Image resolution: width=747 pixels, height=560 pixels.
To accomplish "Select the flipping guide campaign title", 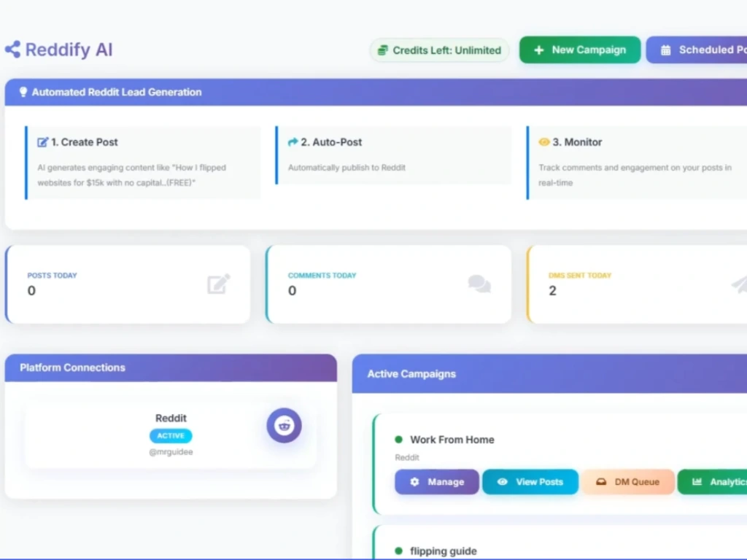I will pyautogui.click(x=443, y=551).
